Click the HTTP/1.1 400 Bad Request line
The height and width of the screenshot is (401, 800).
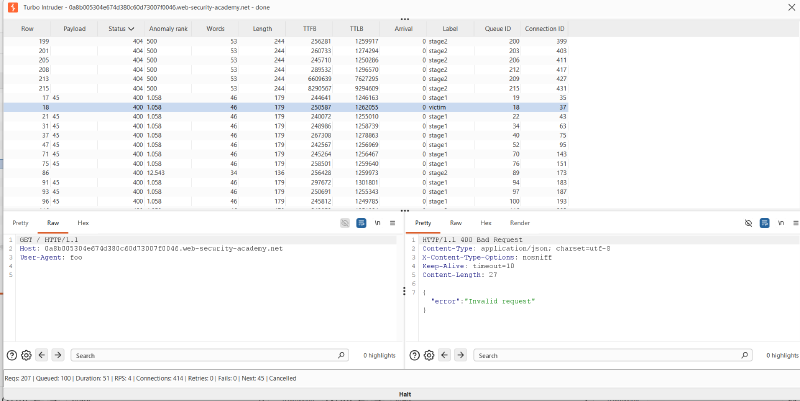pos(472,240)
